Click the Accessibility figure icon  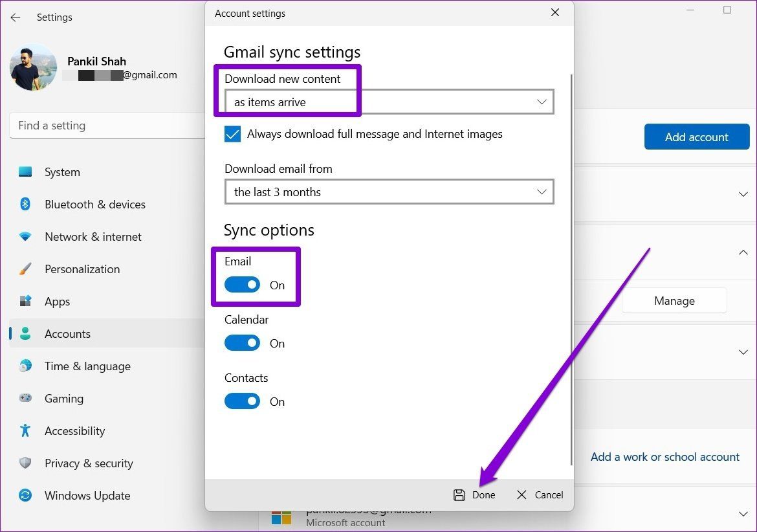tap(25, 430)
